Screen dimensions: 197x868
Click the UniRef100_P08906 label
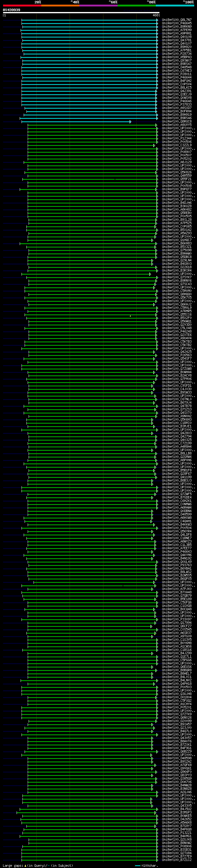tap(177, 846)
